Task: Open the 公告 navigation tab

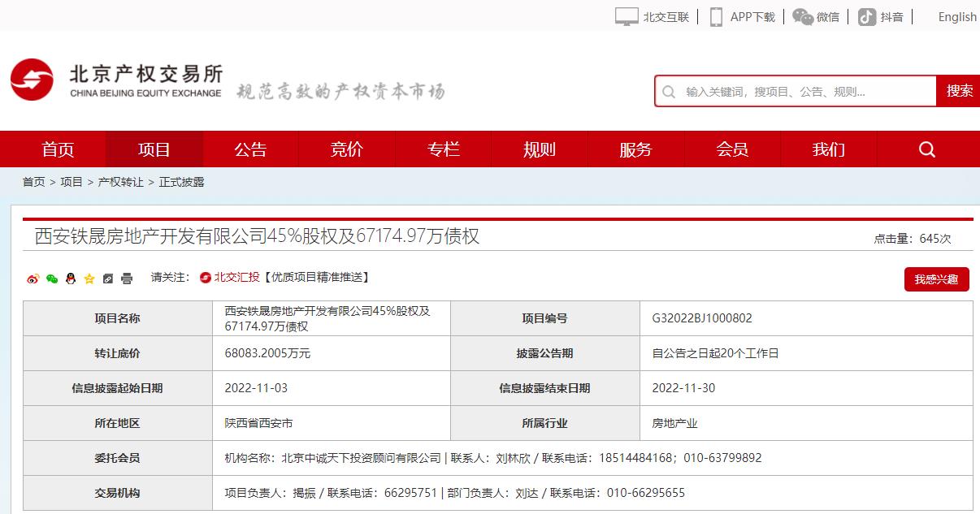Action: coord(250,149)
